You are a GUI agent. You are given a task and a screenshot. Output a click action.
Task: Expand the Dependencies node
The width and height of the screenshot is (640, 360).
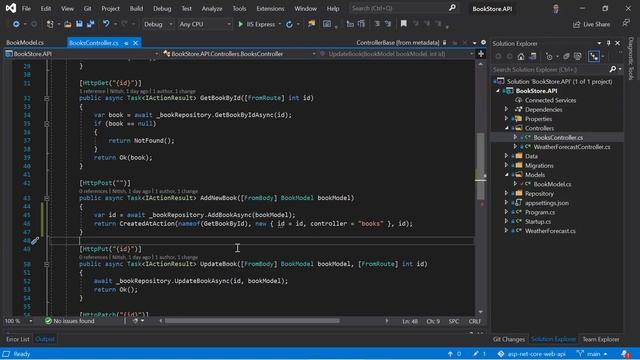[507, 109]
